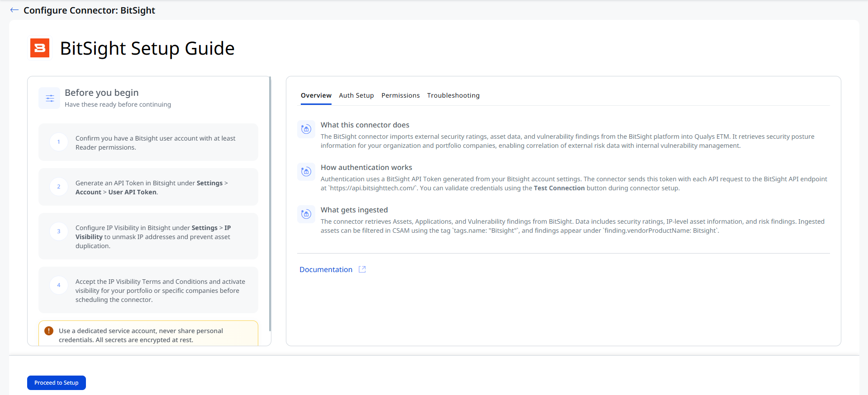
Task: Click 'Have these ready before continuing' subtitle
Action: [118, 104]
